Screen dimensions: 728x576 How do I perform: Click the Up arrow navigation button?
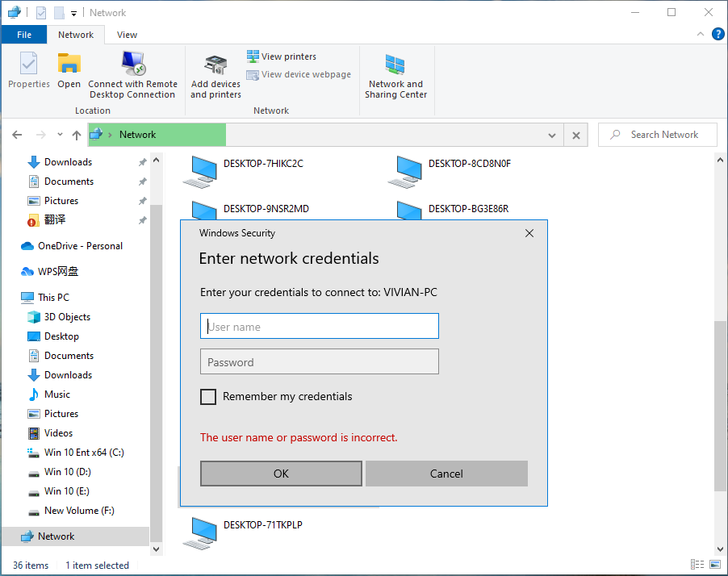click(77, 136)
